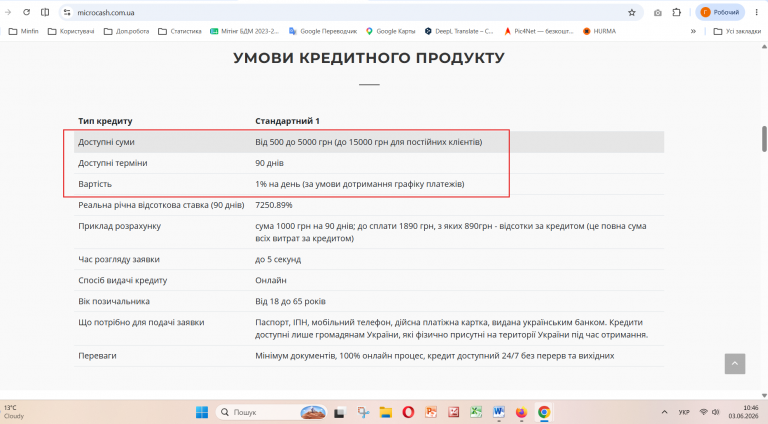Click УМОВИ КРЕДИТНОГО ПРОДУКТУ heading
768x424 pixels.
[369, 58]
